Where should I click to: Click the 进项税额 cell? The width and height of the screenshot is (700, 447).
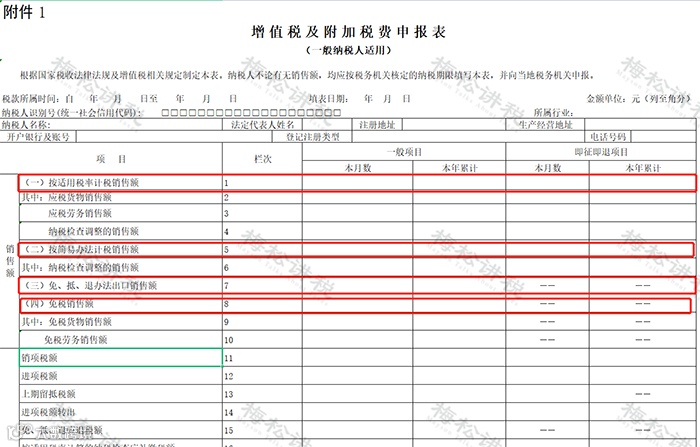[x=121, y=376]
